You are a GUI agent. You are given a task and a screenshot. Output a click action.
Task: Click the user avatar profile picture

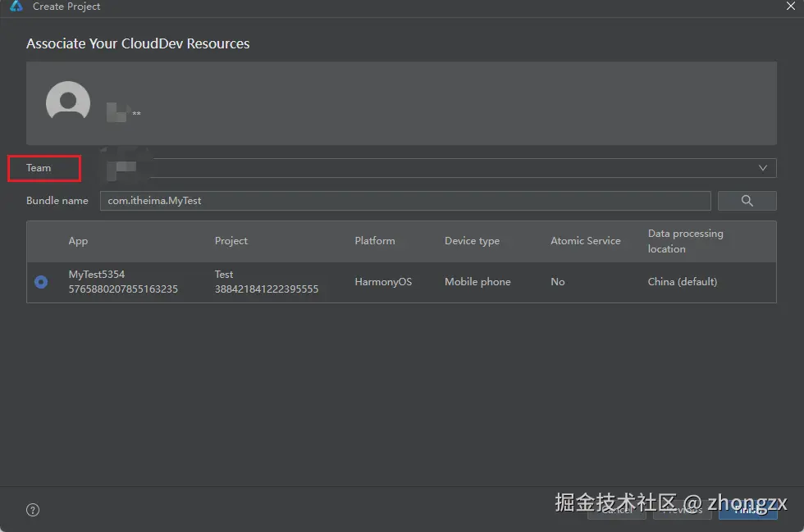[x=68, y=103]
